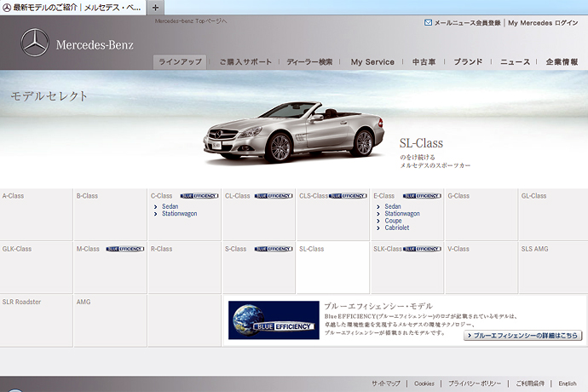Select E-Class Cabriolet link

[397, 228]
